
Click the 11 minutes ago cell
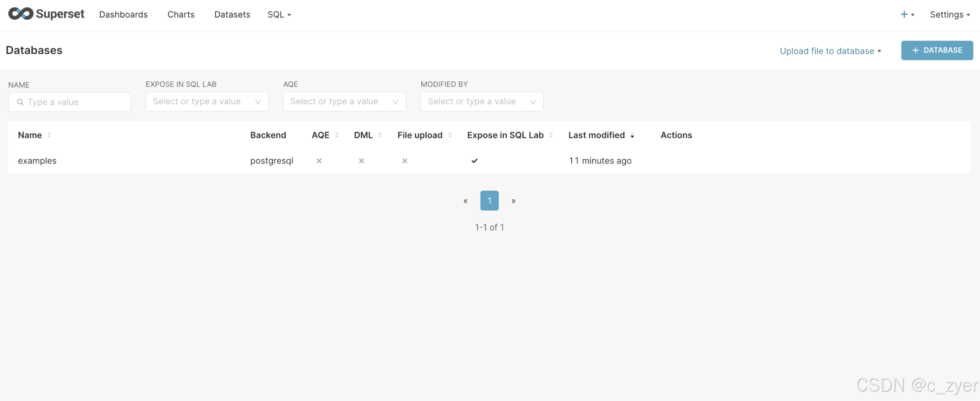coord(600,161)
